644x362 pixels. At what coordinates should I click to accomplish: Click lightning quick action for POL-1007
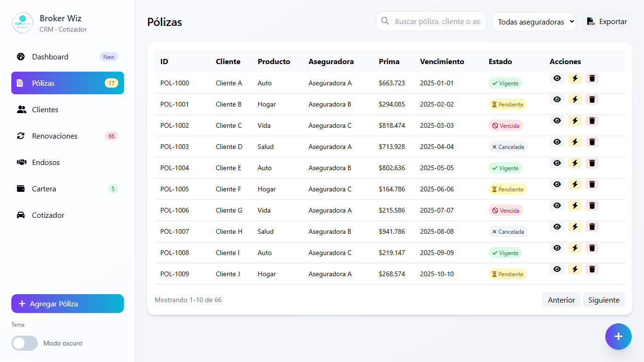point(575,227)
